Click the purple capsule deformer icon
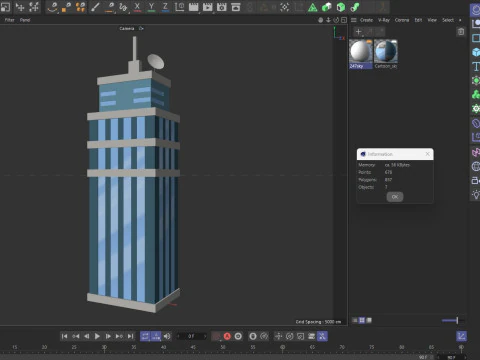Screen dimensions: 480x360 pos(476,123)
